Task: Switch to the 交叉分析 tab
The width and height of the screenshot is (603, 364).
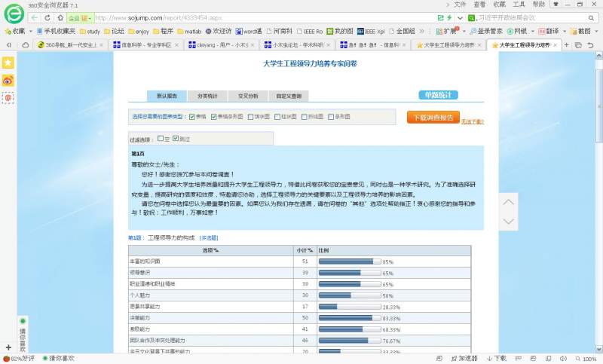Action: coord(248,96)
